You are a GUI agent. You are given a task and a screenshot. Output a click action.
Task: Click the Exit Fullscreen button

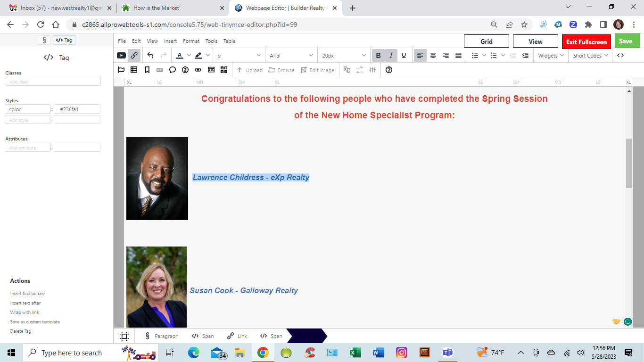(x=586, y=41)
